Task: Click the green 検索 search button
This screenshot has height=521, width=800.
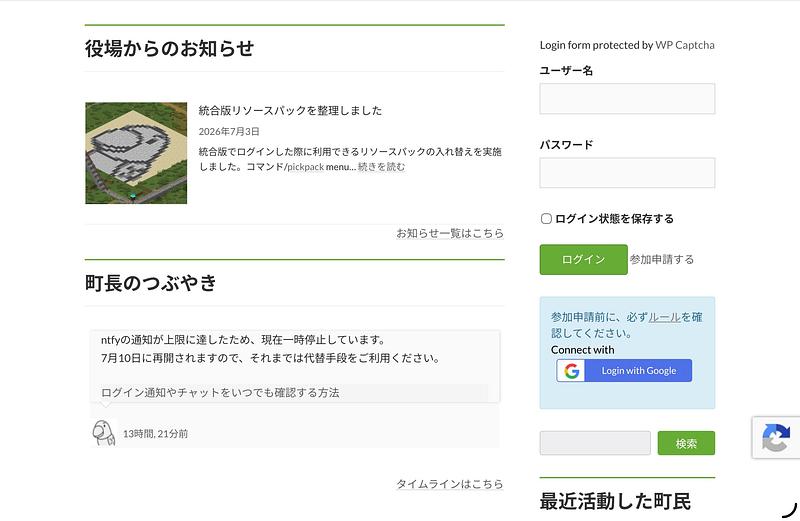Action: [686, 443]
